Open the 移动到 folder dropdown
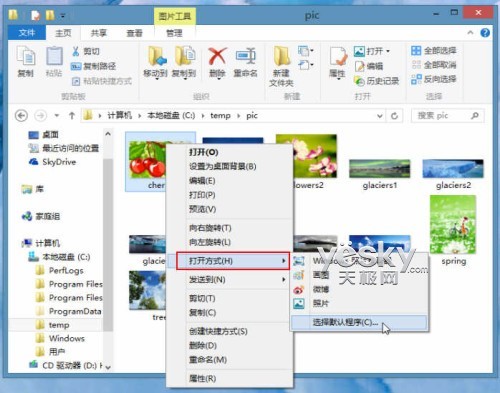The image size is (500, 393). (x=155, y=63)
